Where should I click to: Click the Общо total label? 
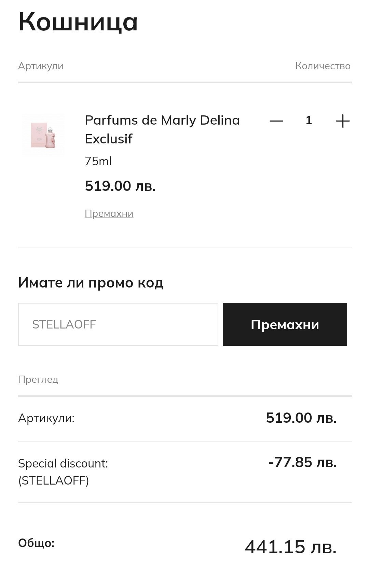coord(36,543)
